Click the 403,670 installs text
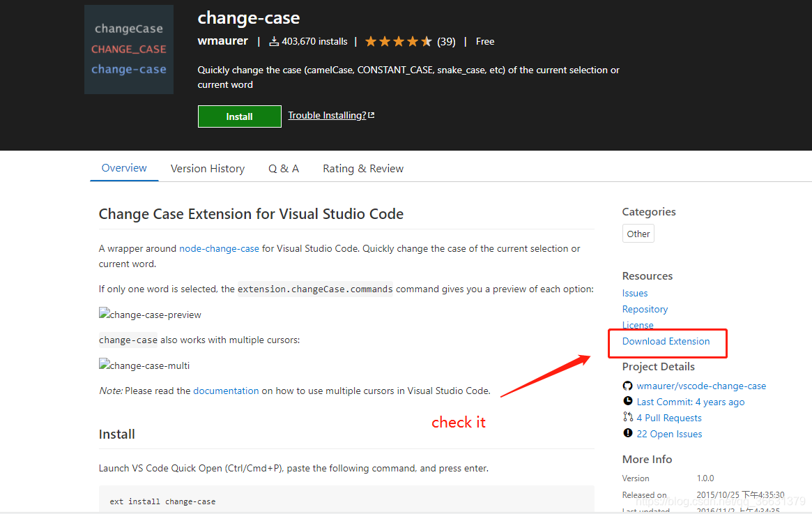 pos(314,41)
